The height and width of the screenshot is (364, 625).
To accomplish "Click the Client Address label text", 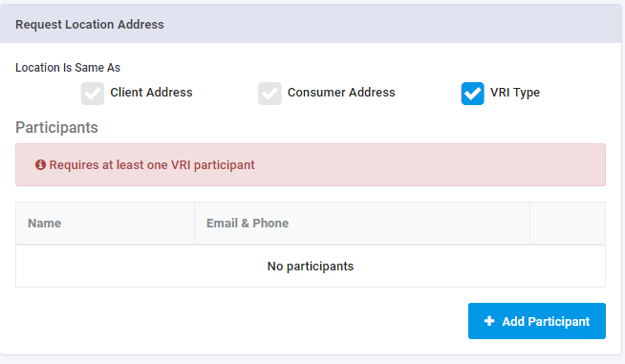I will [x=151, y=93].
